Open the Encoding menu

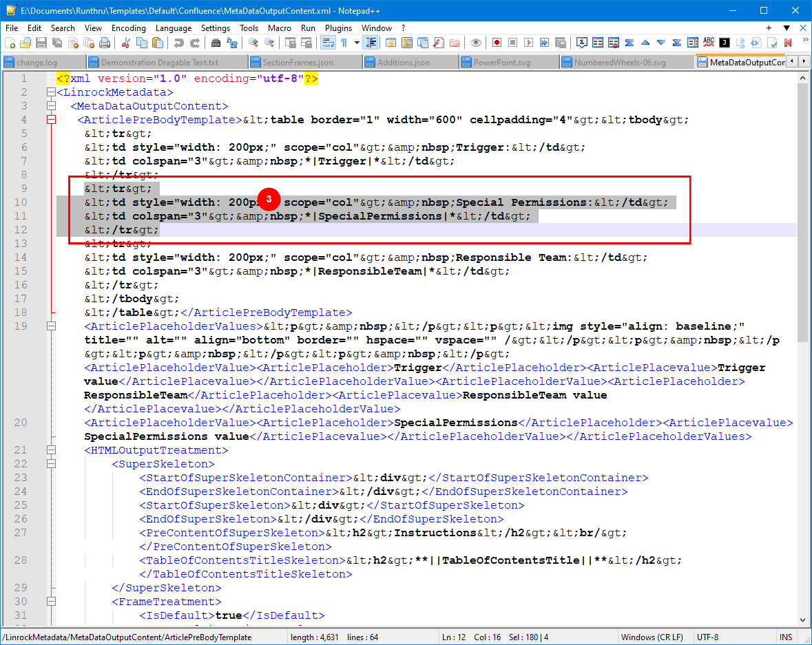128,28
